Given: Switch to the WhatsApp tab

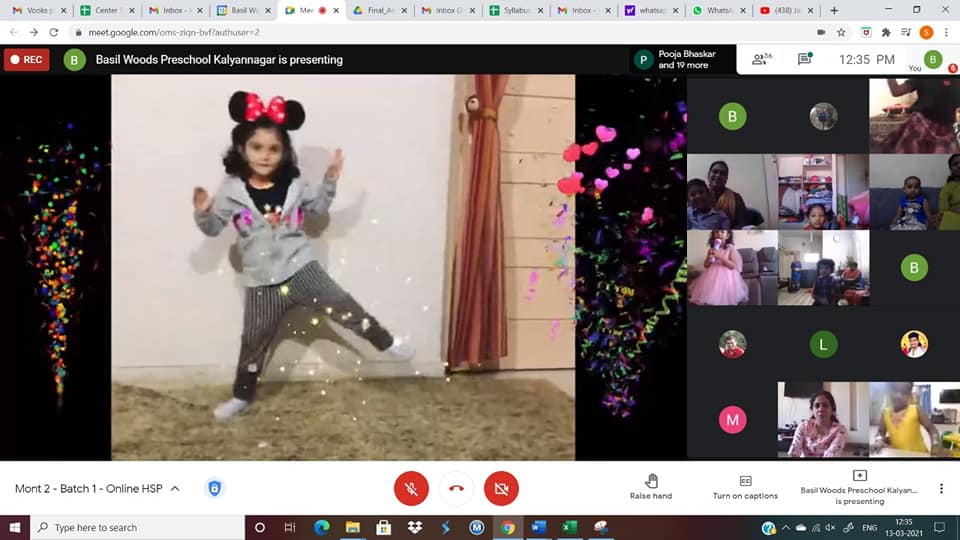Looking at the screenshot, I should point(718,10).
